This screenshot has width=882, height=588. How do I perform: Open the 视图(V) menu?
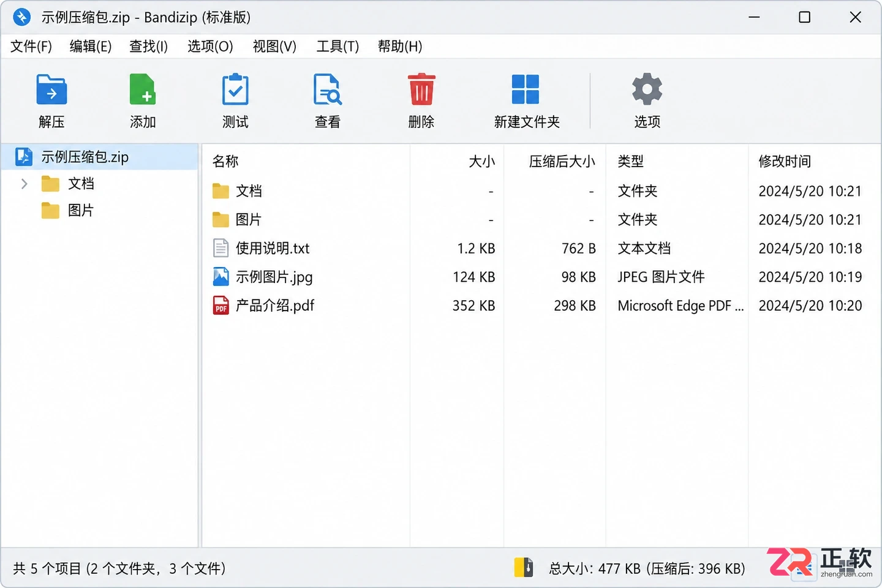(274, 47)
